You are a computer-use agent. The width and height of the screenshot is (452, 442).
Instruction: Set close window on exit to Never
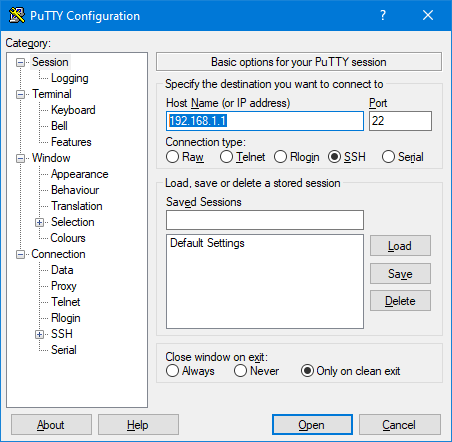[x=240, y=371]
